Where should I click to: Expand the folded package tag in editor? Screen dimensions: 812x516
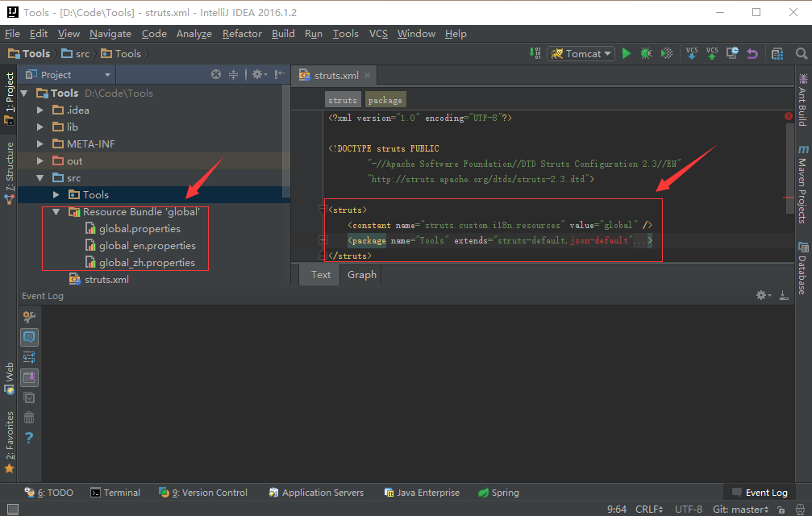(323, 240)
